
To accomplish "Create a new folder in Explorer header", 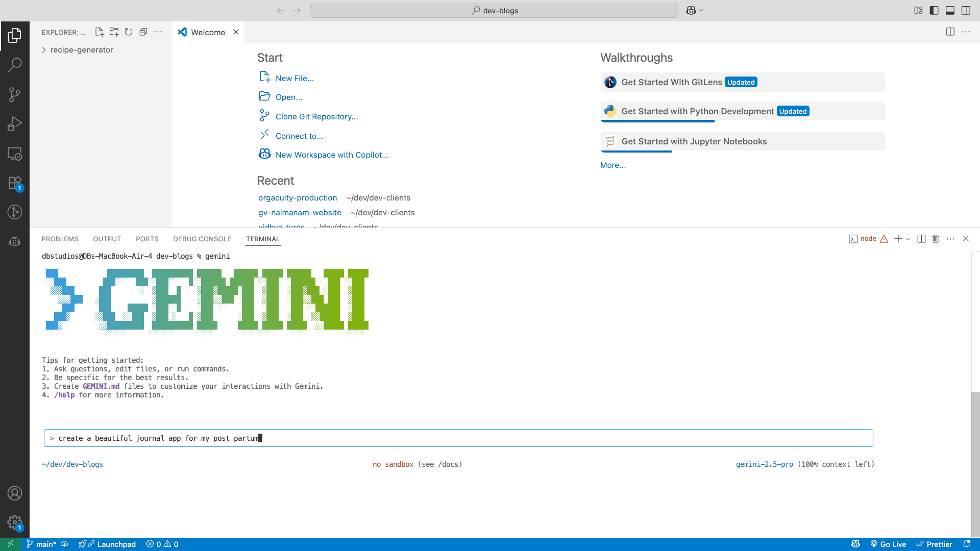I will 114,32.
